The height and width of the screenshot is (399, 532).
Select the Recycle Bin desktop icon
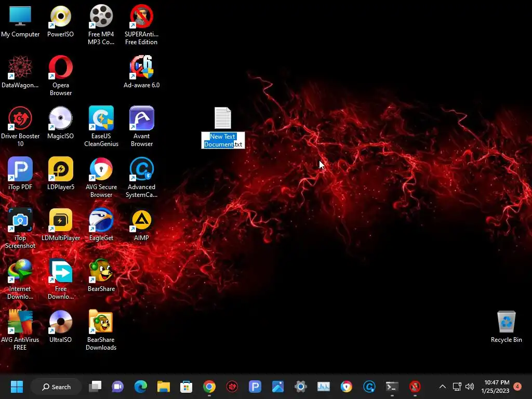point(506,327)
